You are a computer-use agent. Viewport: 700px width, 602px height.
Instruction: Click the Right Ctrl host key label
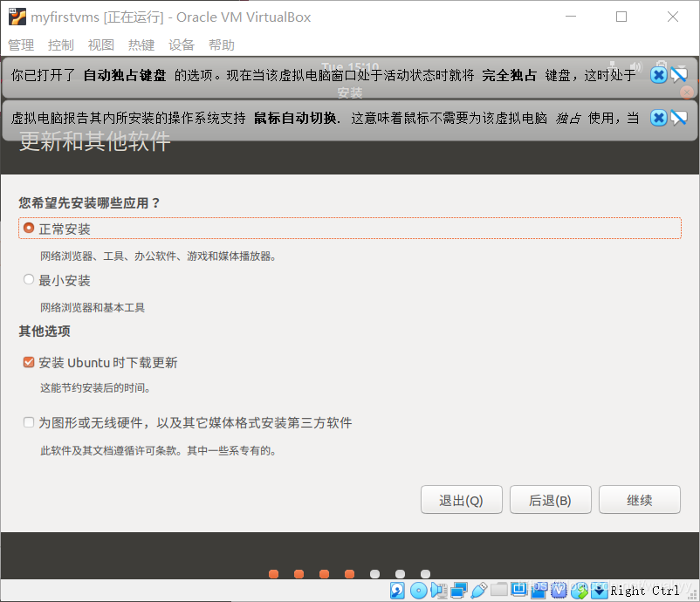point(645,591)
